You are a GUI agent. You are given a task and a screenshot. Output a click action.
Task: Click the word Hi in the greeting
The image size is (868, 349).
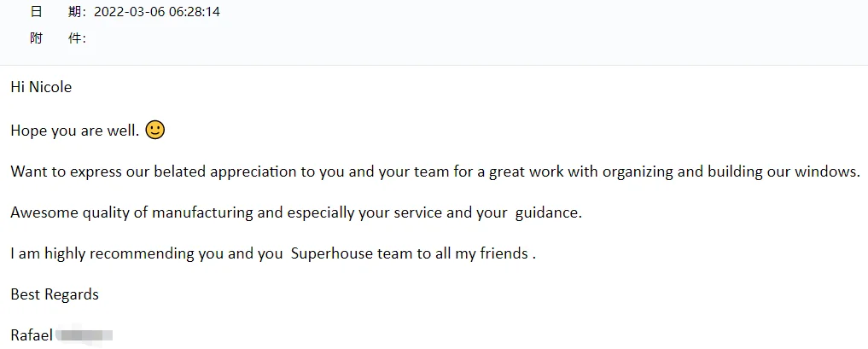[x=18, y=87]
